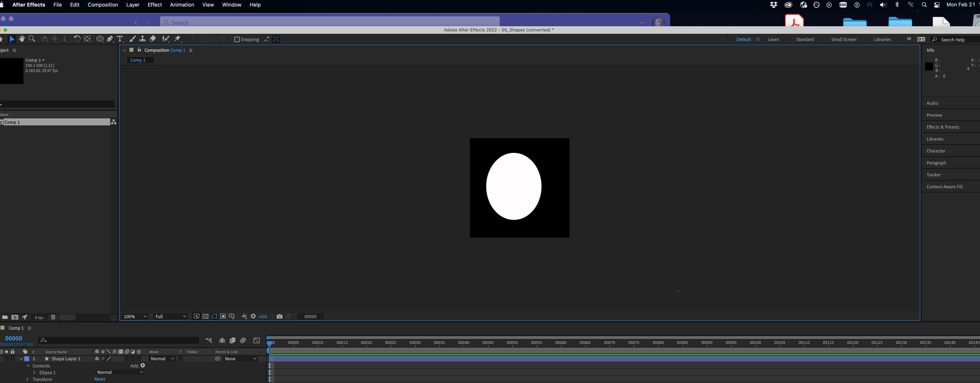Open the Effects & Presets panel

pyautogui.click(x=943, y=127)
